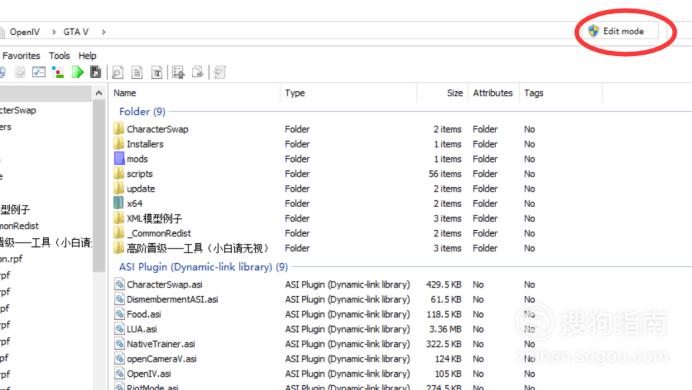Collapse the ASI Plugin (Dynamic-link library) group
692x390 pixels.
[x=203, y=267]
